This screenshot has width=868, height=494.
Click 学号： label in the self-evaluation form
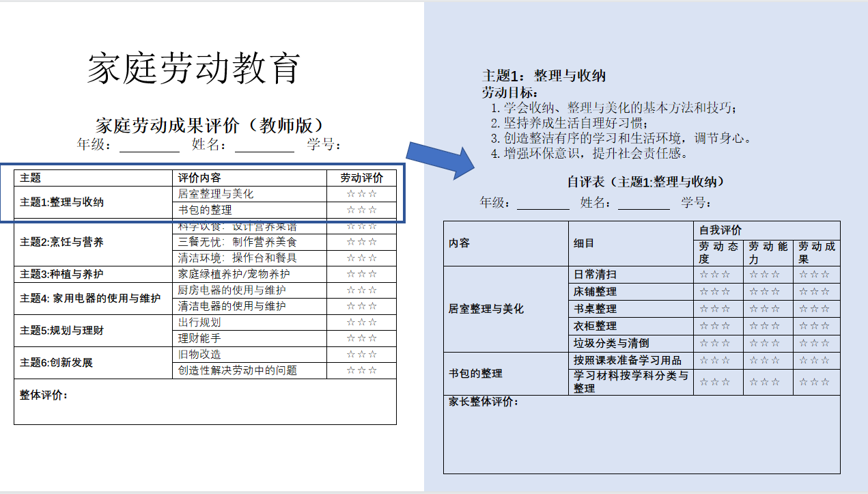698,203
